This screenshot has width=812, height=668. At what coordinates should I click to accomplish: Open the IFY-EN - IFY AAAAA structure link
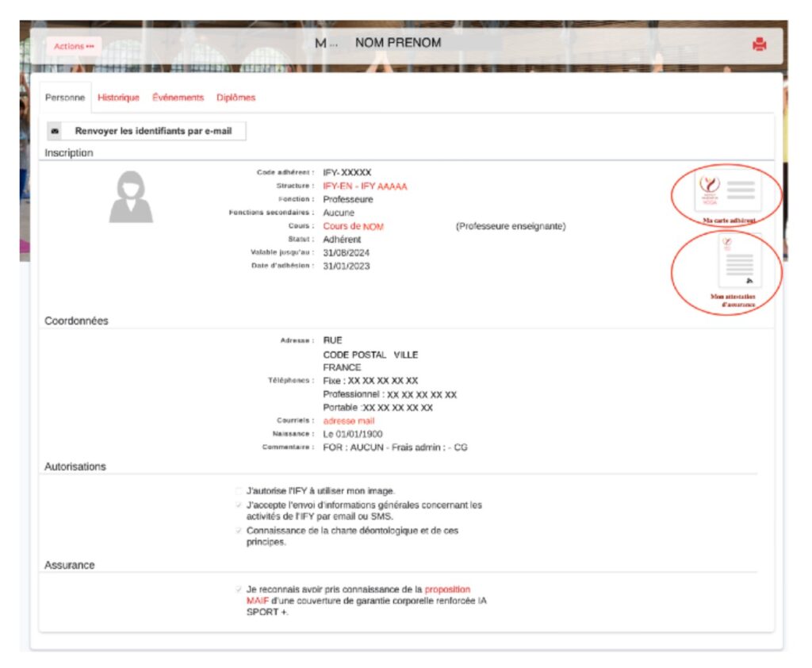pyautogui.click(x=365, y=186)
